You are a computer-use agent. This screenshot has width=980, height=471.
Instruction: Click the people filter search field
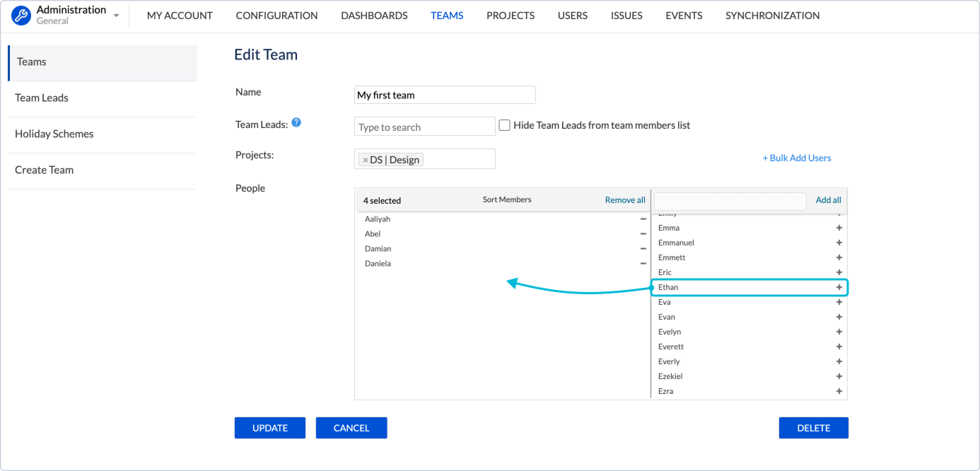pyautogui.click(x=730, y=201)
